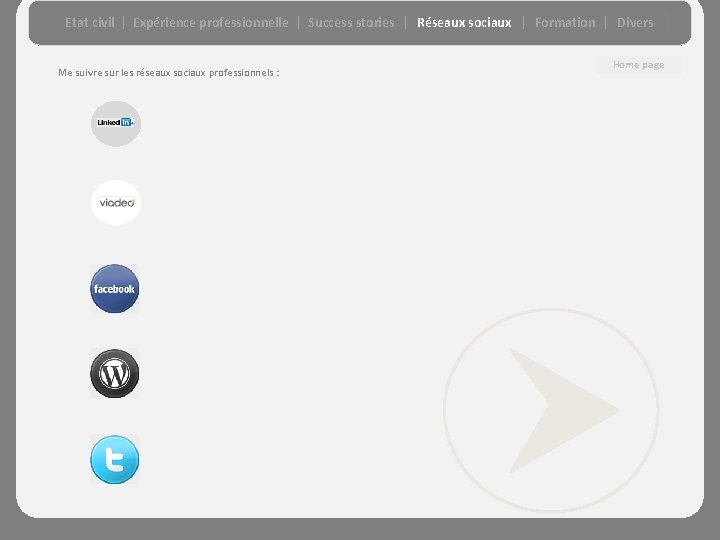
Task: Open the Formation tab
Action: pos(565,22)
